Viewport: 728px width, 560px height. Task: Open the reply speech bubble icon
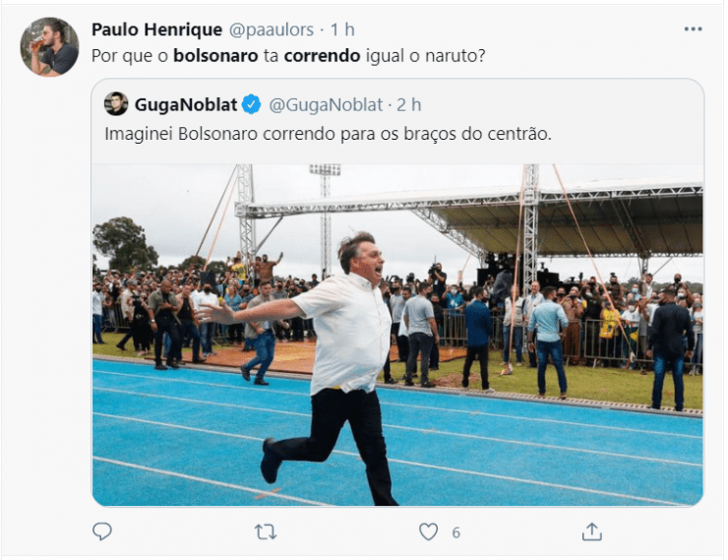pyautogui.click(x=102, y=531)
